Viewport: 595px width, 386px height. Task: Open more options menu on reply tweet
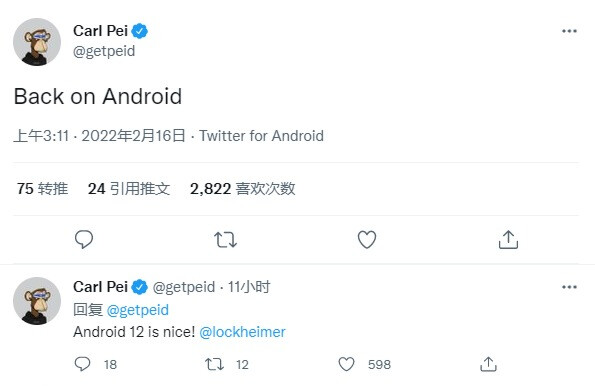(569, 287)
